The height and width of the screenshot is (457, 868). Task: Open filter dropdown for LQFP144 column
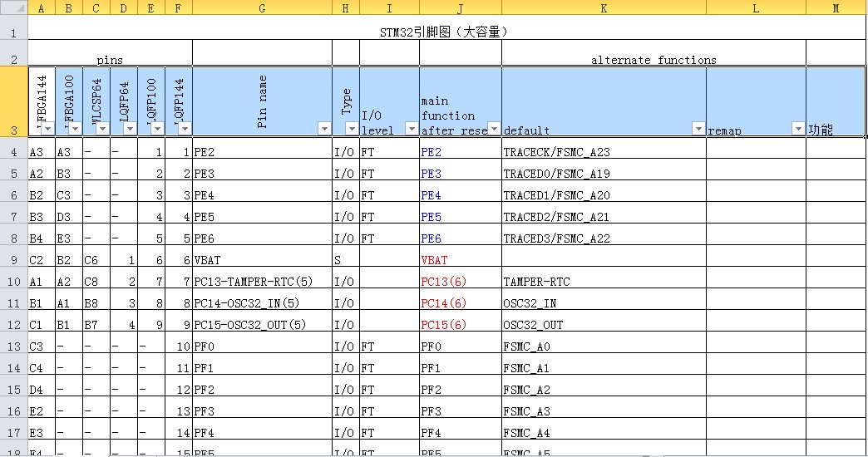click(185, 129)
